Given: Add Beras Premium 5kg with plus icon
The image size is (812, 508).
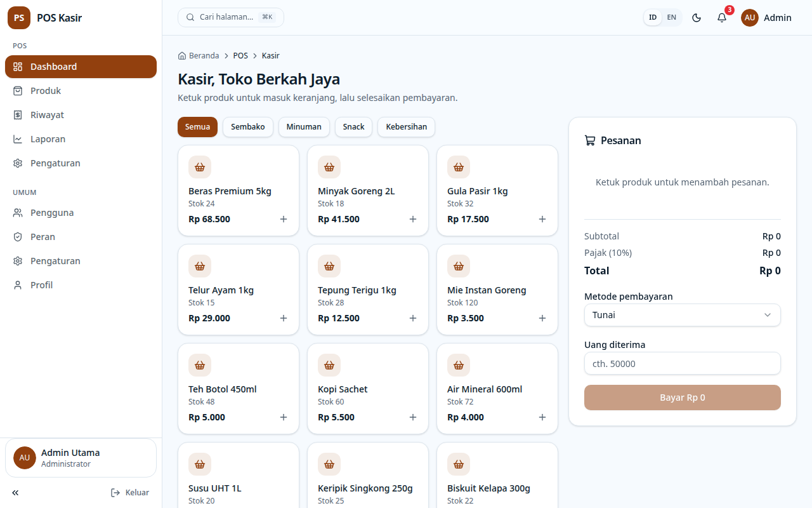Looking at the screenshot, I should pyautogui.click(x=284, y=219).
